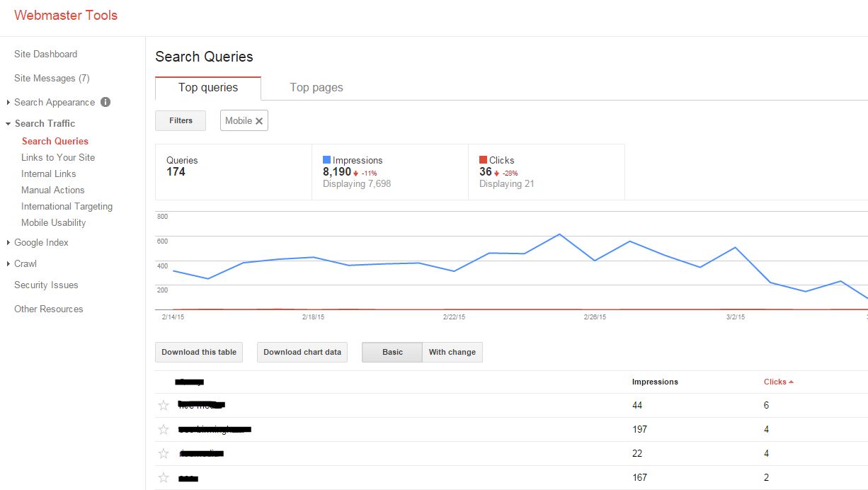Viewport: 868px width, 490px height.
Task: Expand the Crawl section
Action: [8, 264]
